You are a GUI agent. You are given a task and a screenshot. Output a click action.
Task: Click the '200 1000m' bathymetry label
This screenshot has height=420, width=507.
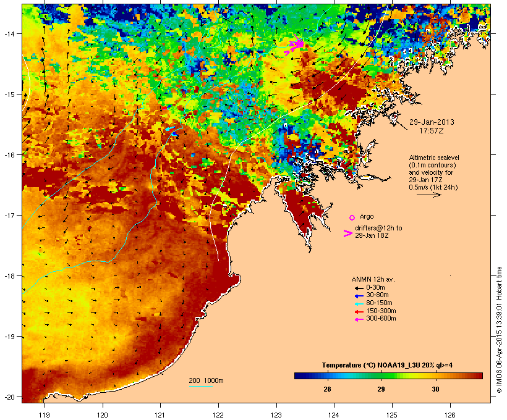pyautogui.click(x=206, y=380)
